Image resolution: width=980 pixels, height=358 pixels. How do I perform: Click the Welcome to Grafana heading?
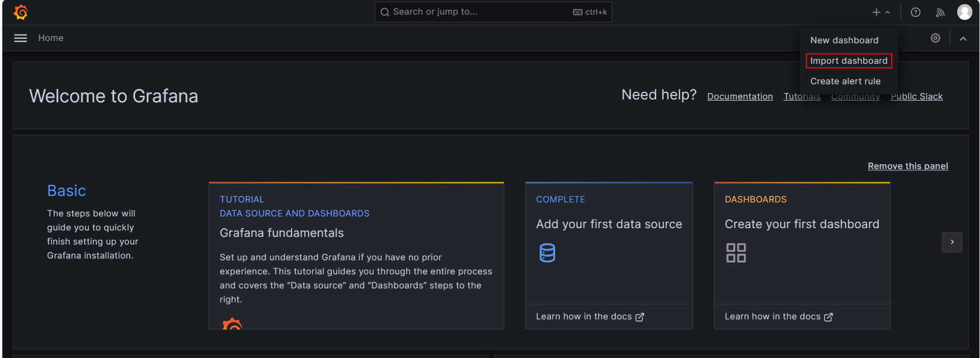113,96
